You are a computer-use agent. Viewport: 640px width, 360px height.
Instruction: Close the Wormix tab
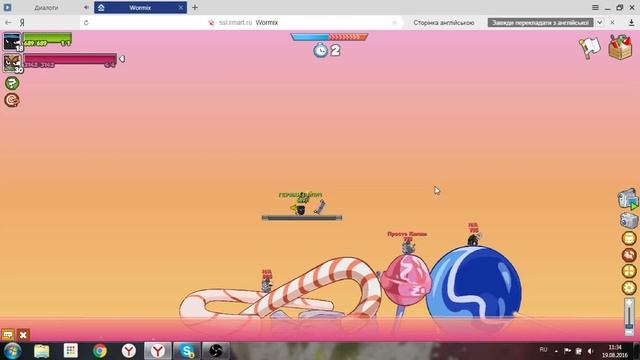tap(180, 8)
